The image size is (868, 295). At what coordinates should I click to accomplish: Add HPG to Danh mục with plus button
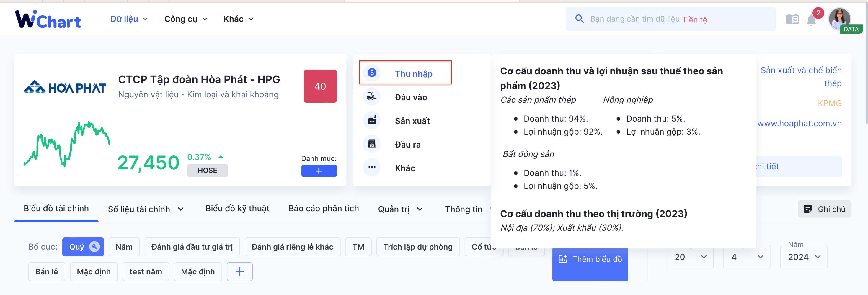point(319,171)
